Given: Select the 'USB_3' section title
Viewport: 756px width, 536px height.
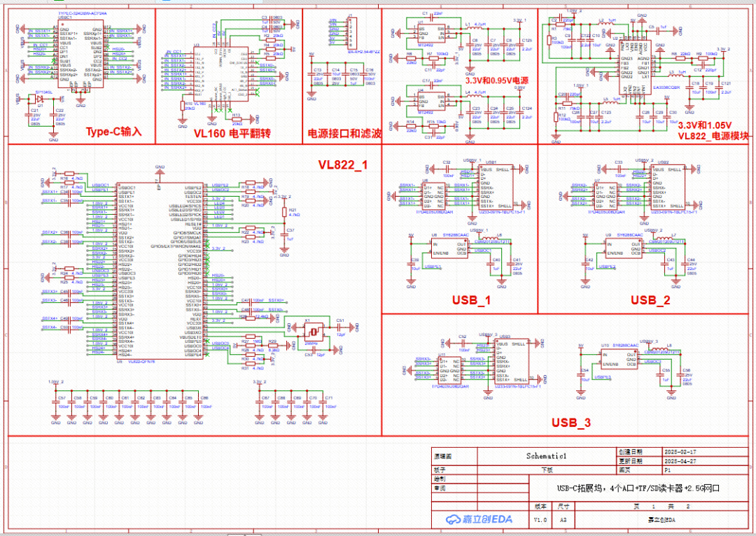Looking at the screenshot, I should coord(571,423).
